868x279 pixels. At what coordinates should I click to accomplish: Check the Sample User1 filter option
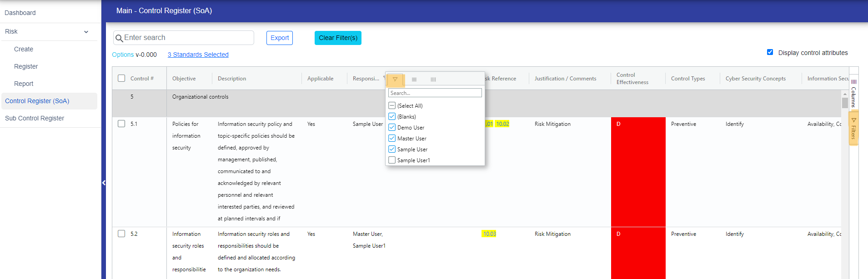click(392, 160)
